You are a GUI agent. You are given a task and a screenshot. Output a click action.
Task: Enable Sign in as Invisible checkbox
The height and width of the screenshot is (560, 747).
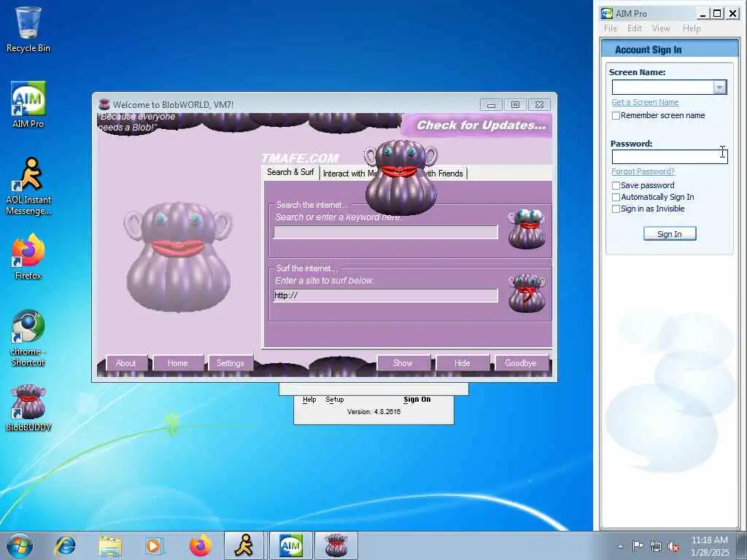coord(616,209)
